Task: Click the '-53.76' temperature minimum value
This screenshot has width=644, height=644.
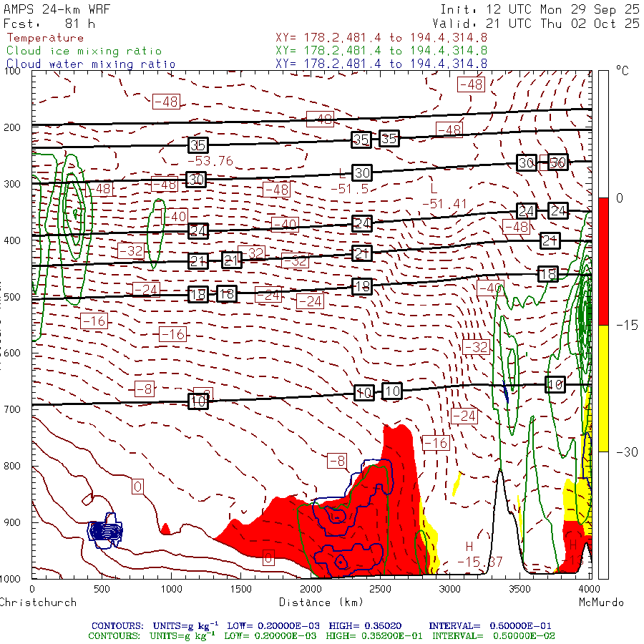Action: pos(210,161)
